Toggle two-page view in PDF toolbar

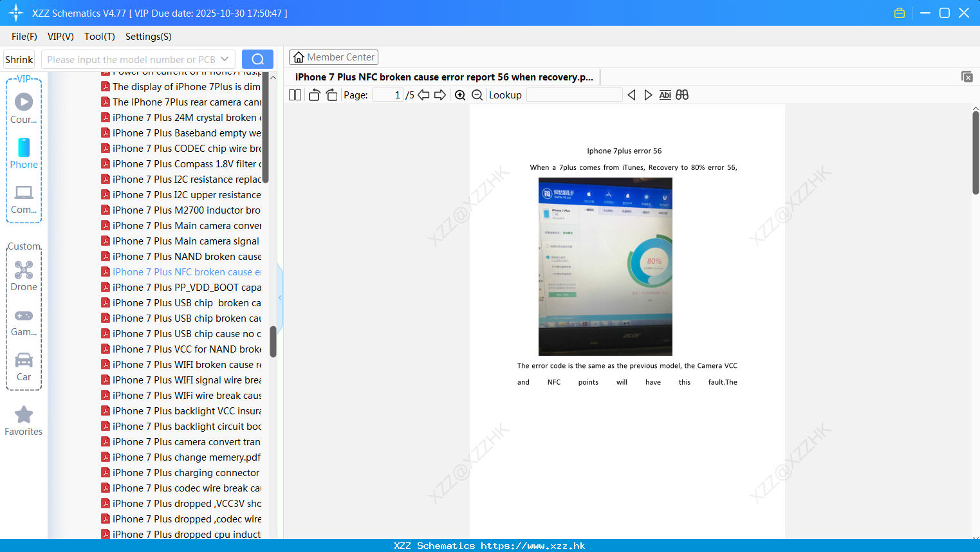(x=295, y=95)
